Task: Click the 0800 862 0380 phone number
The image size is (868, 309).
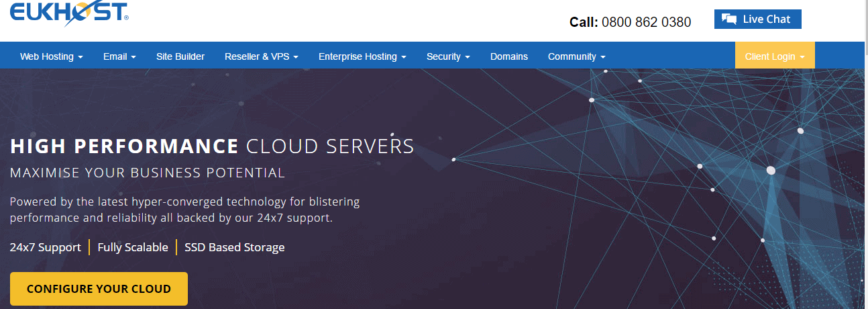Action: 646,22
